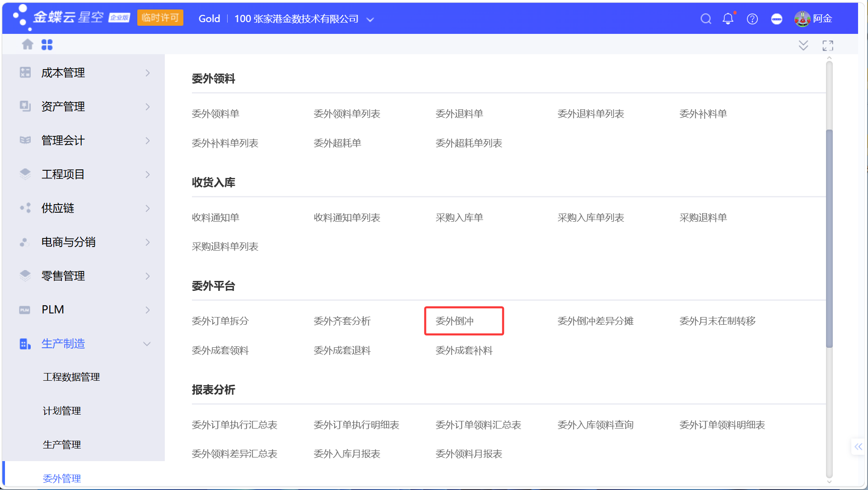The width and height of the screenshot is (868, 490).
Task: Click the fullscreen expand icon
Action: (828, 45)
